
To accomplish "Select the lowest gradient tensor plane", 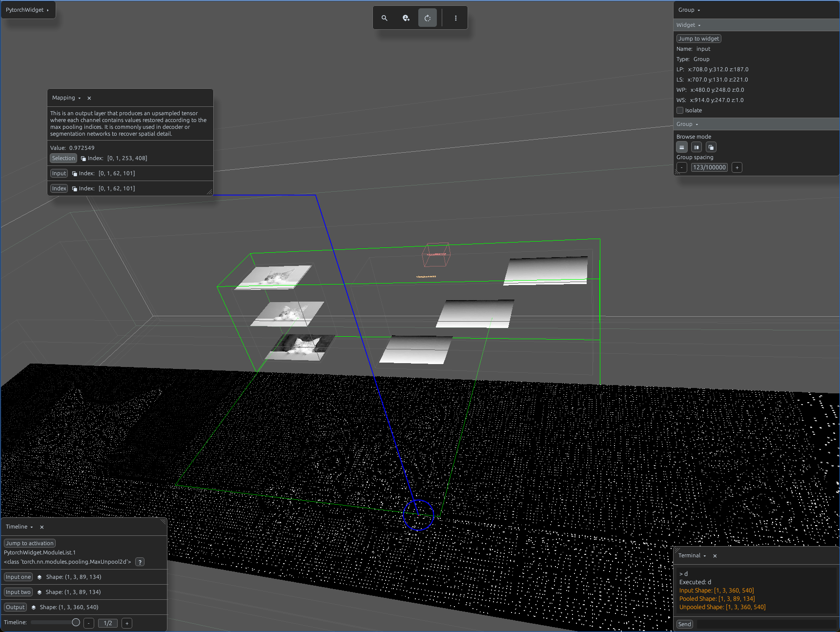I will click(x=416, y=349).
